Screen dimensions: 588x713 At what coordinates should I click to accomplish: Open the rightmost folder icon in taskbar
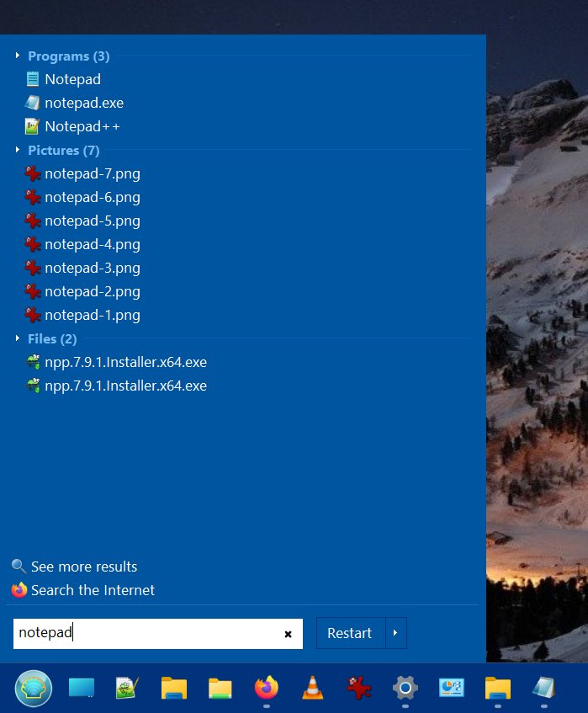click(498, 688)
